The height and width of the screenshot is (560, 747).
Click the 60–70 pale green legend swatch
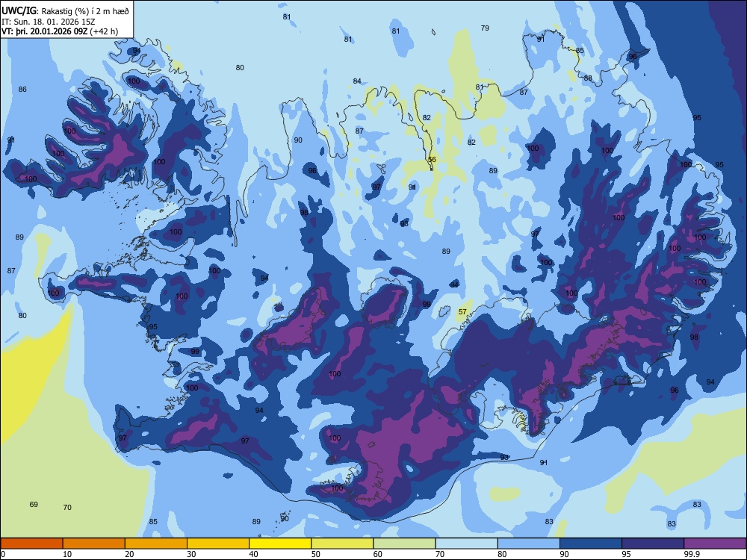click(x=404, y=544)
